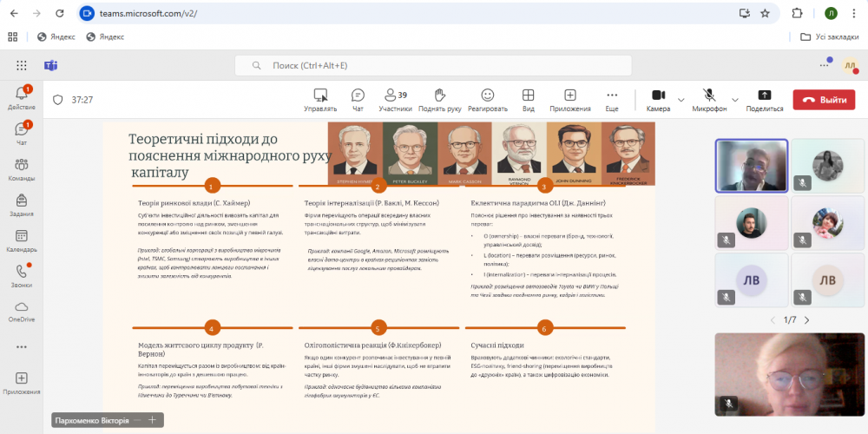Unmute the microphone (Микрофон)
Viewport: 868px width, 434px height.
coord(709,99)
